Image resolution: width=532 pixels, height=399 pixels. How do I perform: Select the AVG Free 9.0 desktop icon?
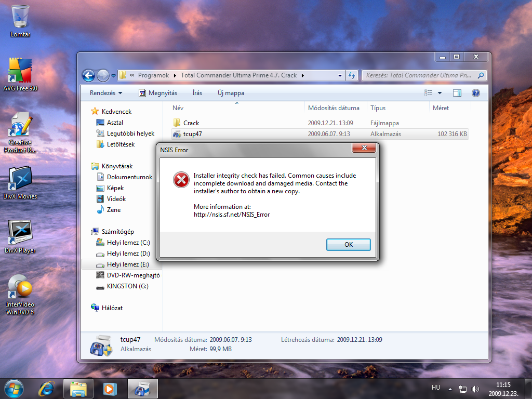click(x=20, y=75)
